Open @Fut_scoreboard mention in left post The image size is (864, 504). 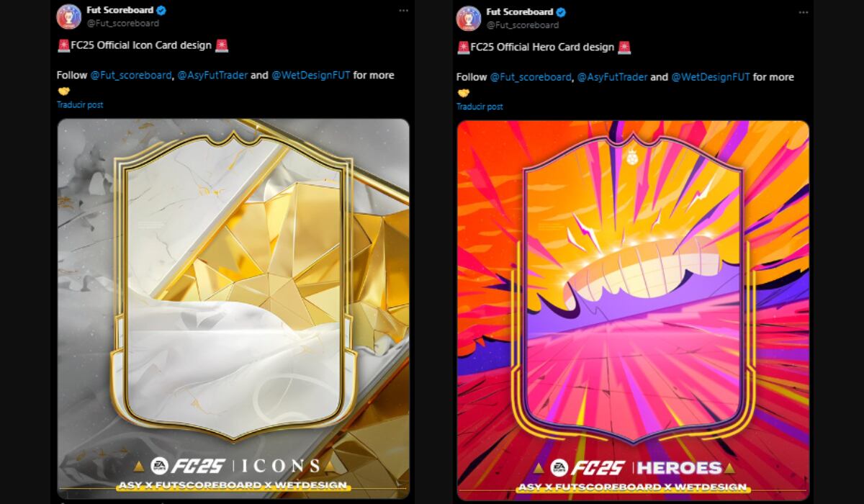pos(131,75)
